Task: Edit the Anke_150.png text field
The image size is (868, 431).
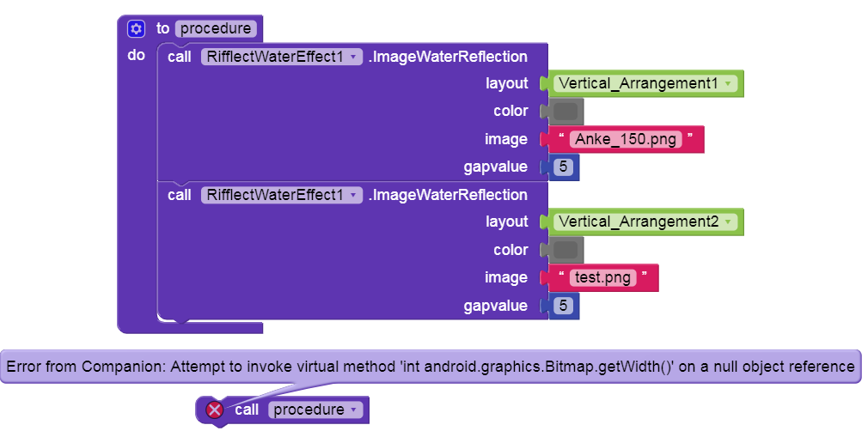Action: coord(627,139)
